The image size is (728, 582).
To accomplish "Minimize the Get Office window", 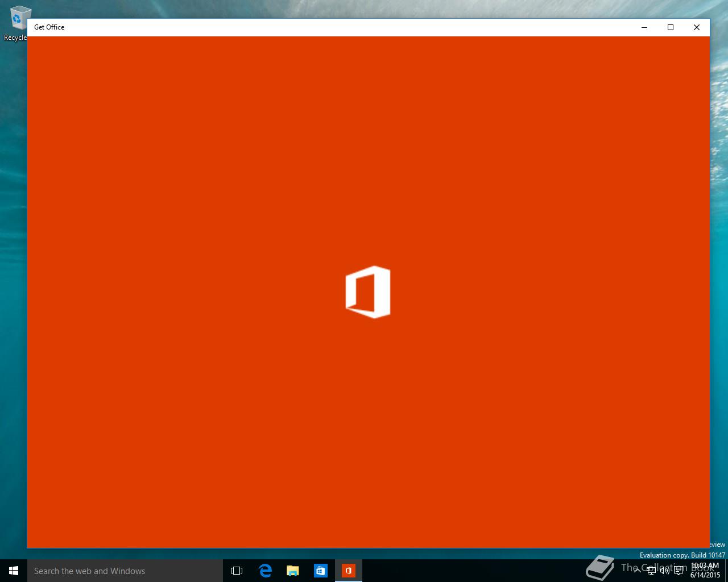I will point(644,27).
